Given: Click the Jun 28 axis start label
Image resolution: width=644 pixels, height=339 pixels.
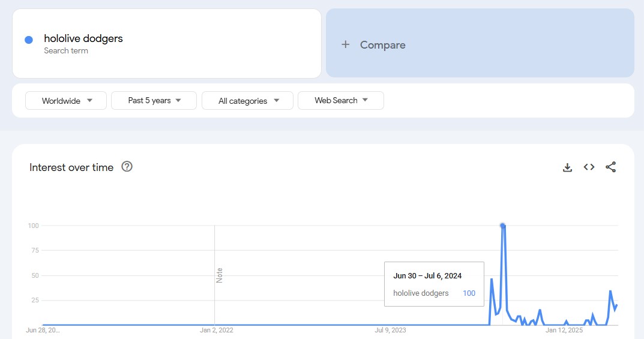Looking at the screenshot, I should pos(43,330).
